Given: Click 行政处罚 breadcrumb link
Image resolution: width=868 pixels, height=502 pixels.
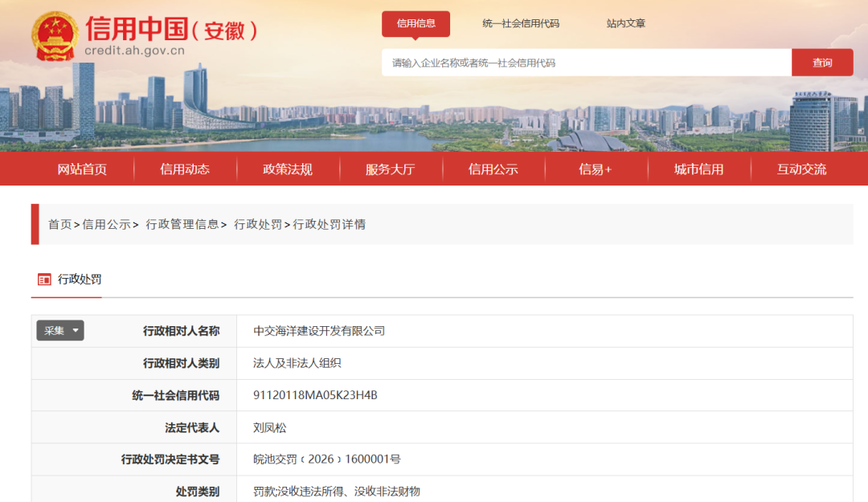Looking at the screenshot, I should point(257,225).
